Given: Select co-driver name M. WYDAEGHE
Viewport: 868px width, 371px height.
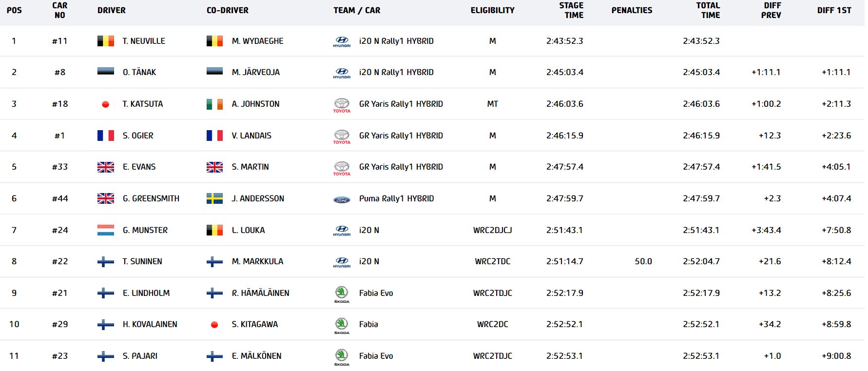Looking at the screenshot, I should tap(257, 41).
